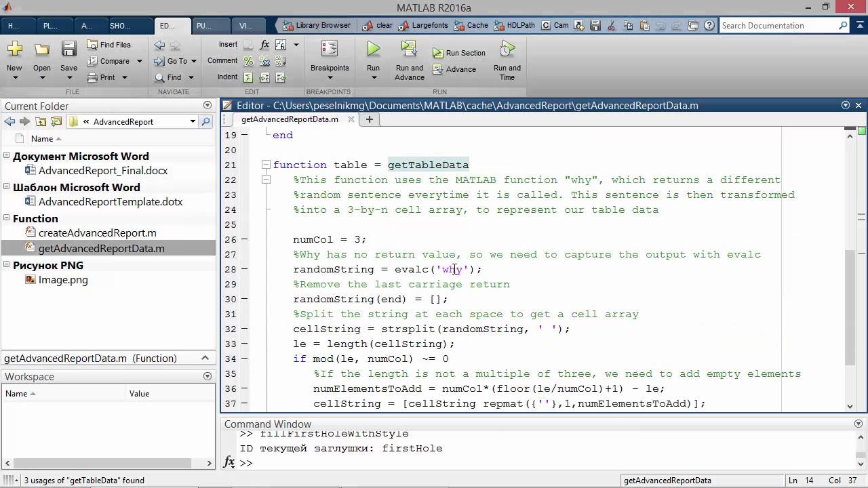This screenshot has width=868, height=488.
Task: Increase indent of selected lines
Action: click(x=264, y=77)
